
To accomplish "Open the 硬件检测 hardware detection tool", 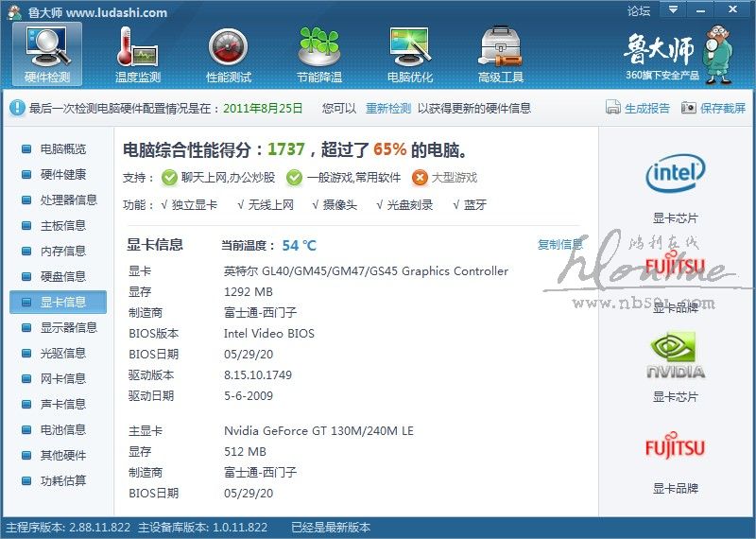I will [47, 54].
